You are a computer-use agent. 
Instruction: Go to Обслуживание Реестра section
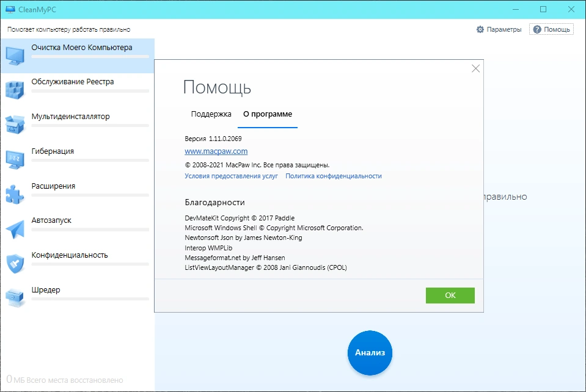(78, 90)
